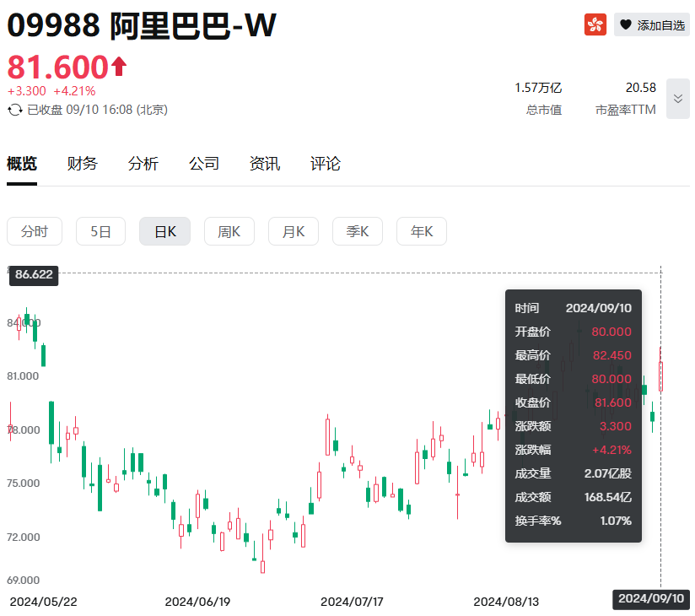Screen dimensions: 695x616
Task: Click the 86.622 crosshair price label
Action: point(34,274)
